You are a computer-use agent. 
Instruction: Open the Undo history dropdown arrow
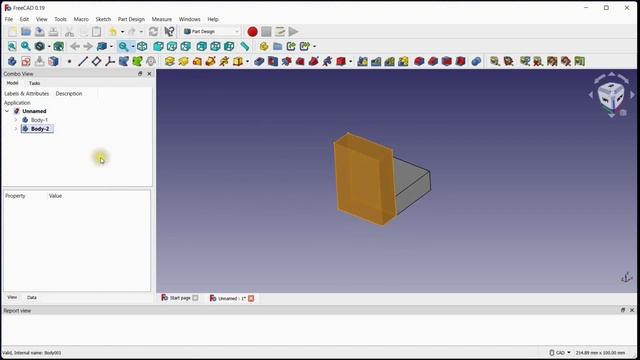pos(122,31)
